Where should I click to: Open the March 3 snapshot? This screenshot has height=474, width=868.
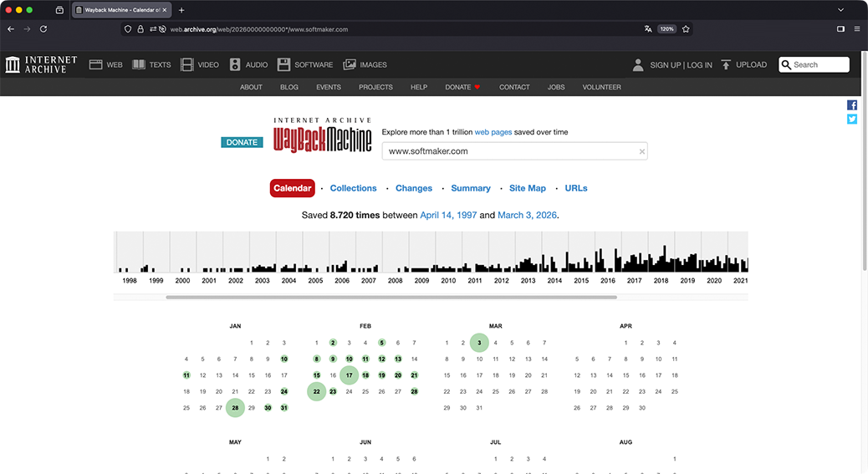479,343
